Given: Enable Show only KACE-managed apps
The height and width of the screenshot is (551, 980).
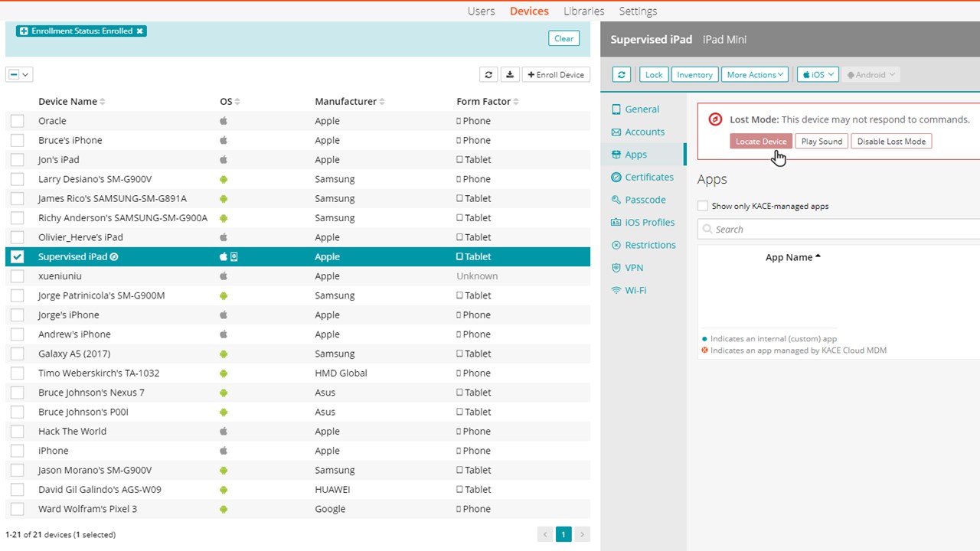Looking at the screenshot, I should pos(703,207).
